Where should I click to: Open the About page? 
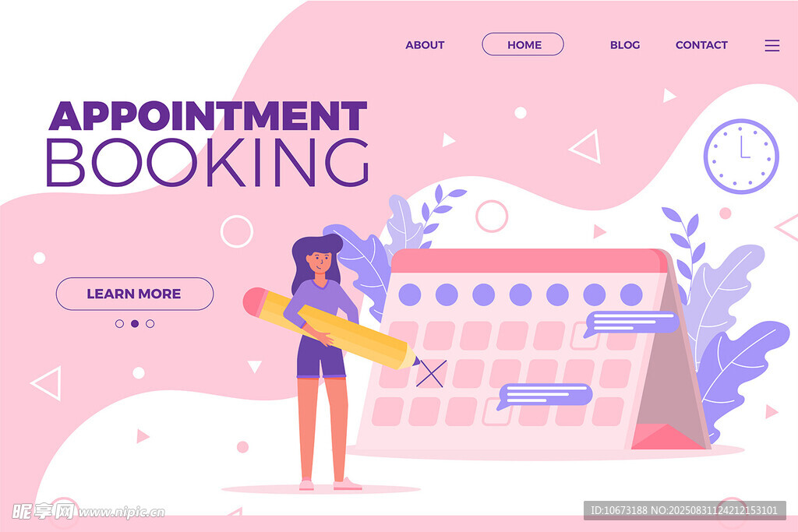pyautogui.click(x=425, y=44)
